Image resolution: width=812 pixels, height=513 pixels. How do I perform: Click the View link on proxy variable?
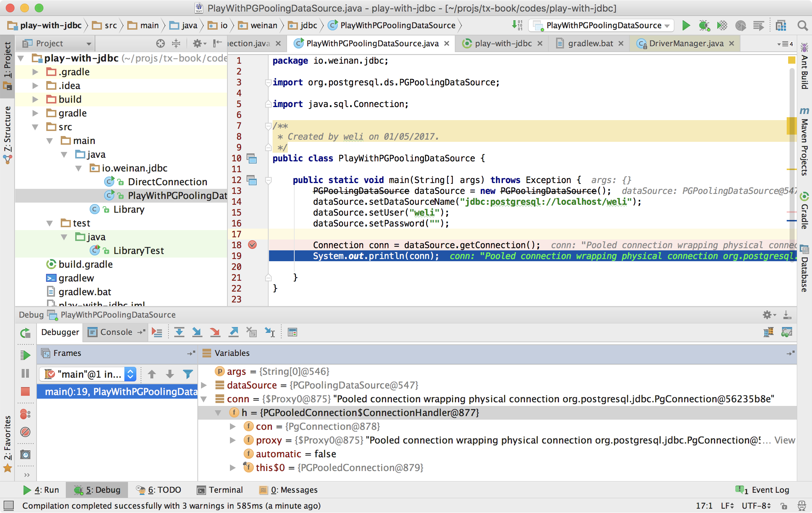point(784,440)
